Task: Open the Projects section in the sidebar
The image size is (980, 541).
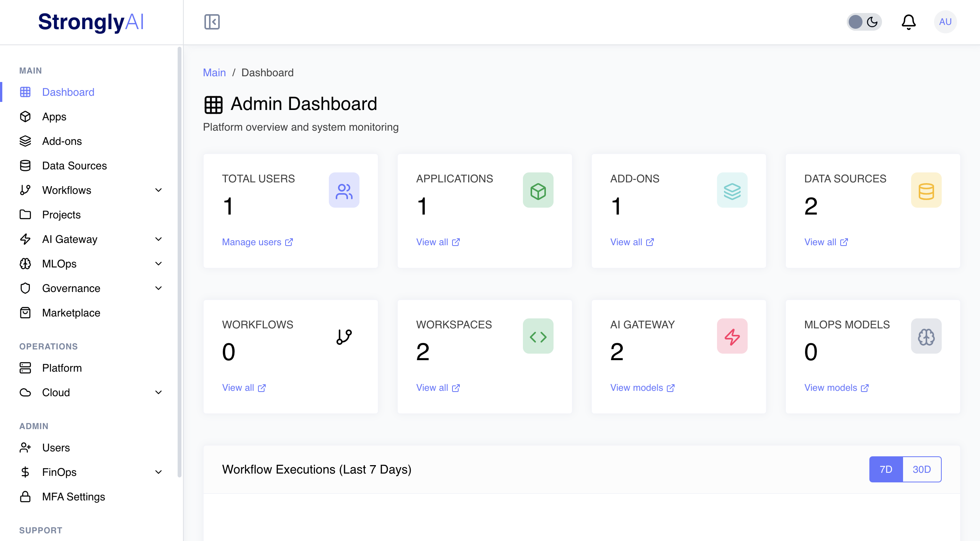Action: [x=61, y=215]
